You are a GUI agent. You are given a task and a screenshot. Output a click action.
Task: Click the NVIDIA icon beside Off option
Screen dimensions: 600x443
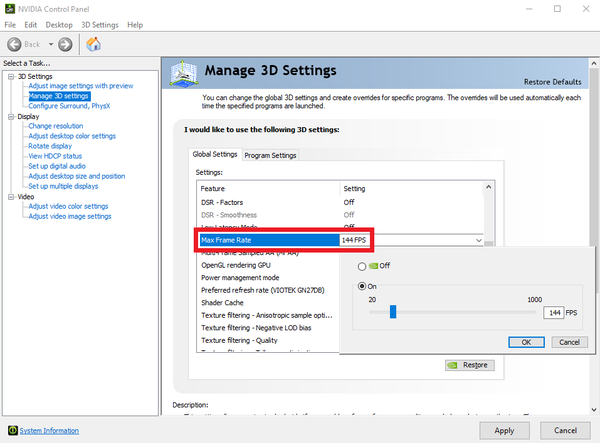(x=373, y=266)
